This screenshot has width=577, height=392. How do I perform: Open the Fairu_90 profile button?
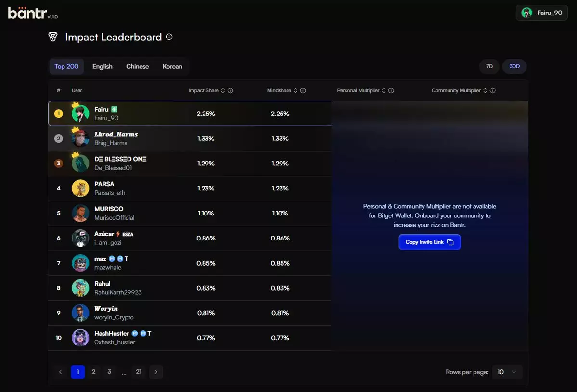pos(541,13)
